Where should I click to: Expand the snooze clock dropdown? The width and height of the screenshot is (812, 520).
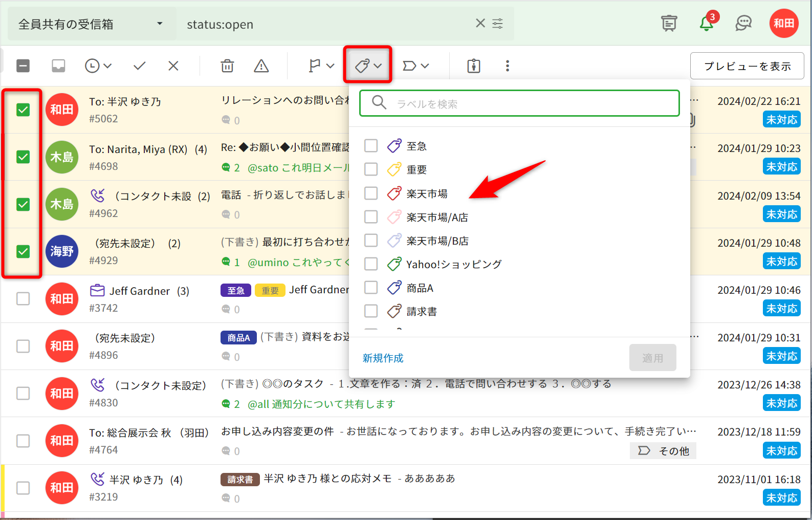pyautogui.click(x=98, y=66)
